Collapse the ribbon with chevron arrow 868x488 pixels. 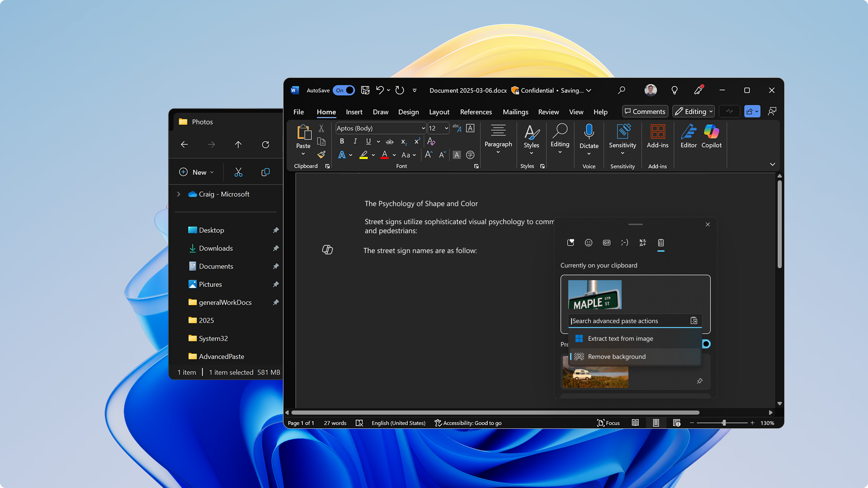pos(772,164)
